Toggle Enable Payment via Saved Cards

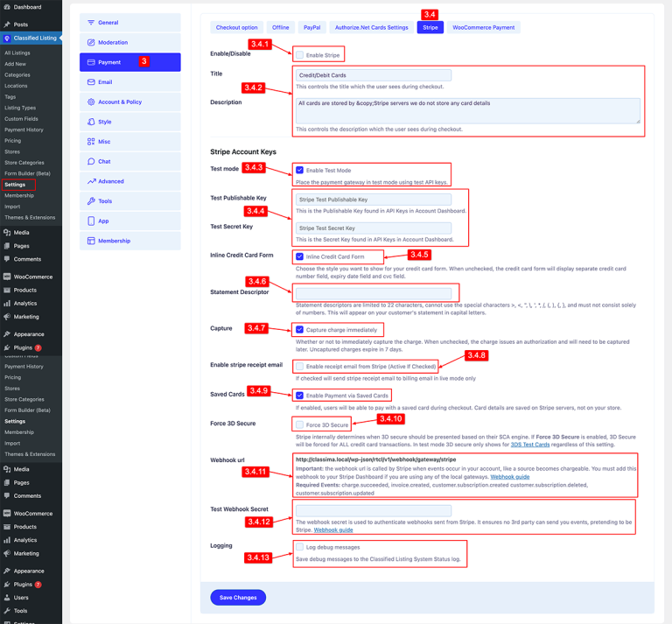299,396
